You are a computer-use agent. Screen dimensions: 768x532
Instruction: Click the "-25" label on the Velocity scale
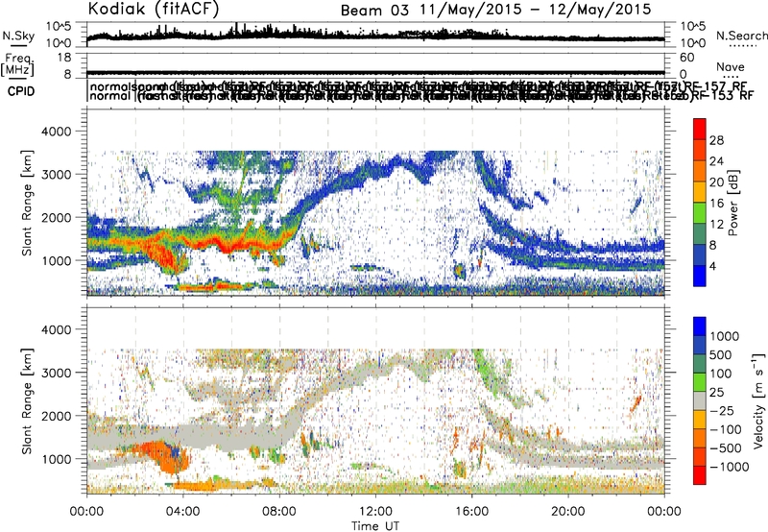coord(722,410)
